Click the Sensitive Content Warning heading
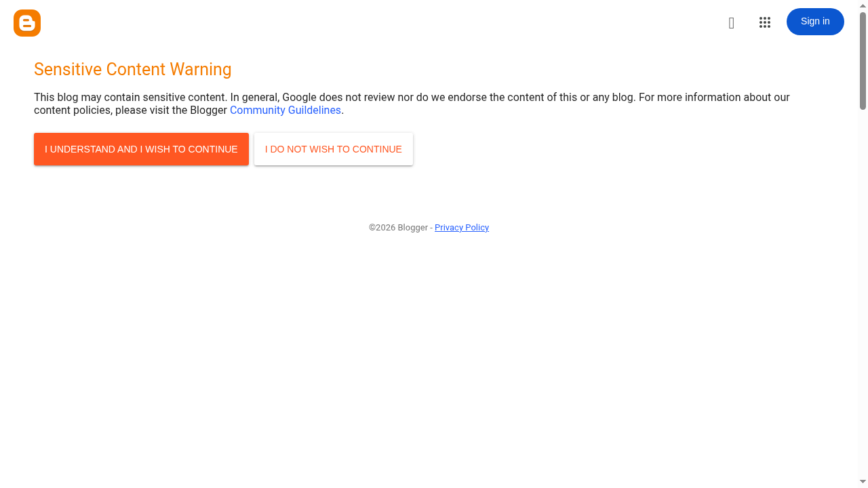Screen dimensions: 868x488 point(133,70)
